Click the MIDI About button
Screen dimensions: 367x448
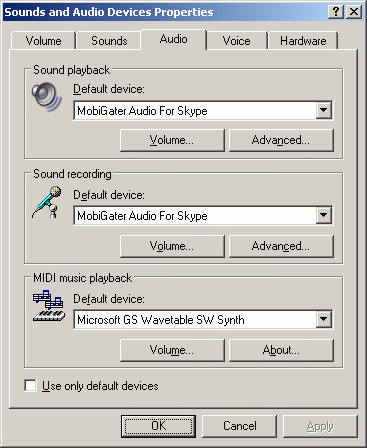click(281, 350)
